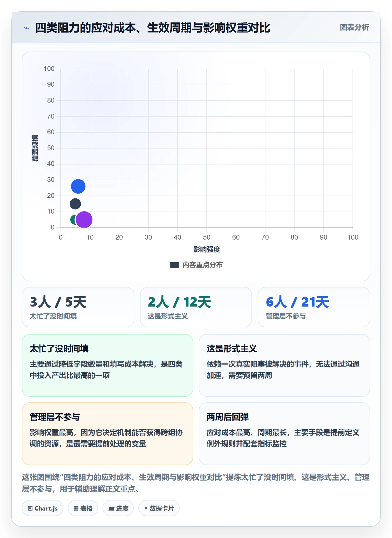Click the square icon in Chart.js chip
This screenshot has width=392, height=538.
(x=30, y=509)
